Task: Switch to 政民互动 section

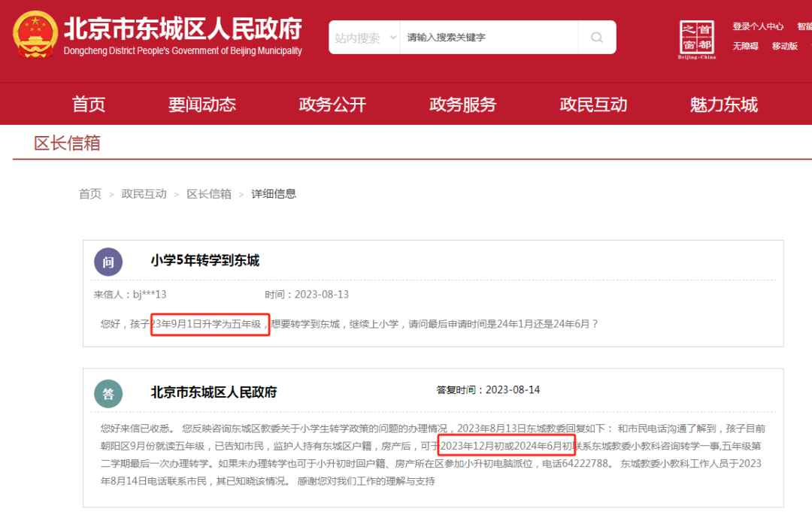Action: click(x=593, y=105)
